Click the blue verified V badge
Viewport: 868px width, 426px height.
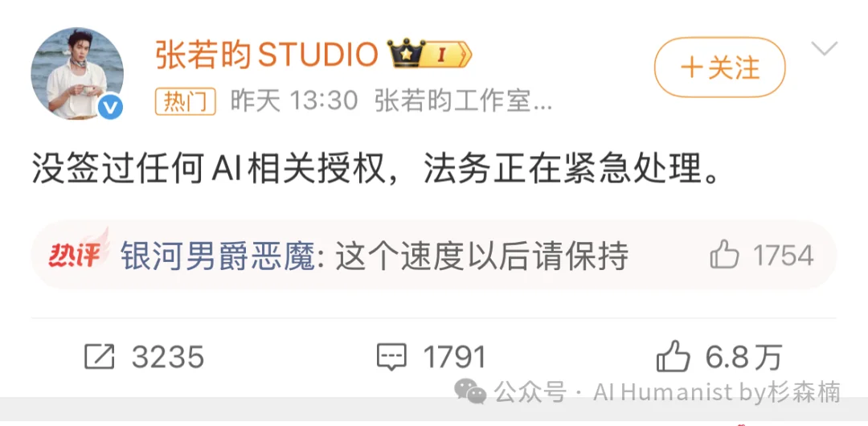click(111, 108)
